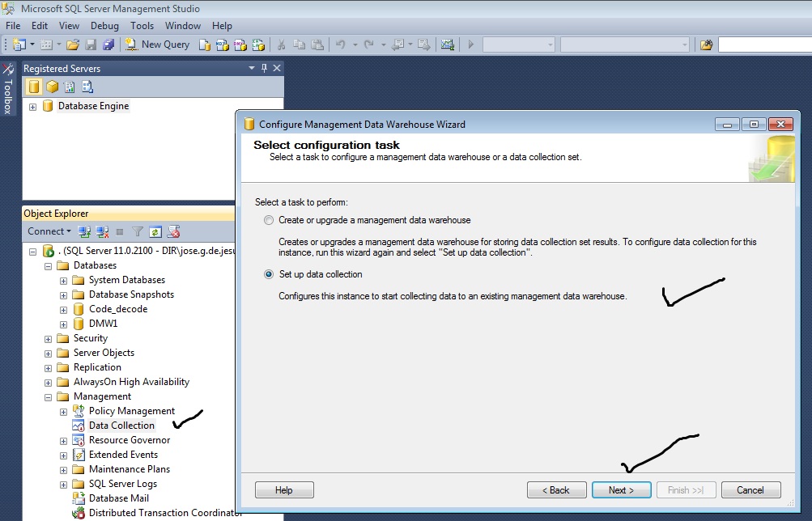Open the Edit menu

coord(40,25)
